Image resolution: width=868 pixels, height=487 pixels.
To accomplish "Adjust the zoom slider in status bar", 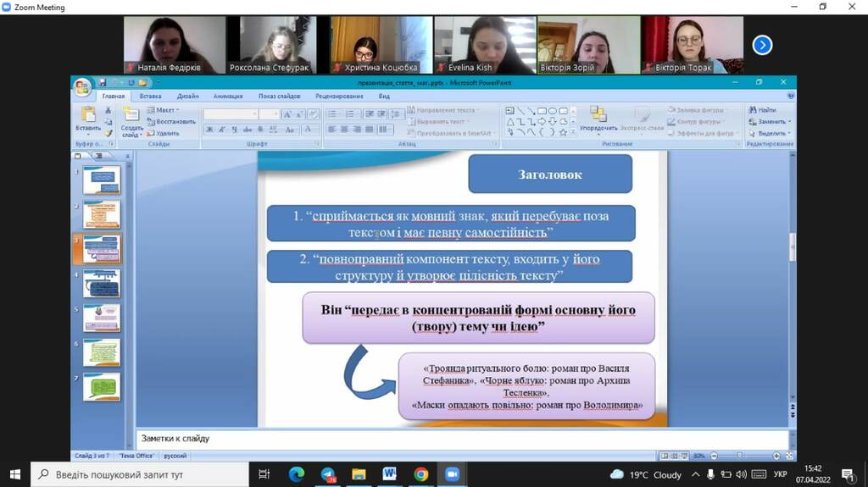I will click(739, 456).
